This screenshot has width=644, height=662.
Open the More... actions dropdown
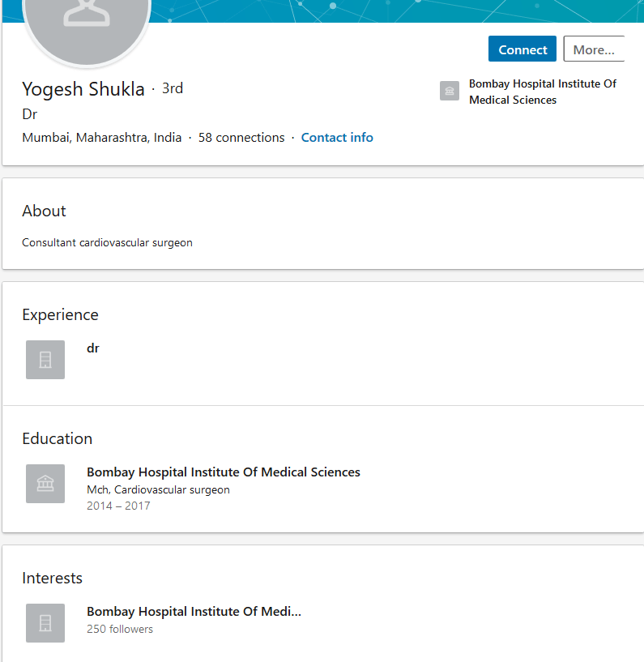(x=594, y=49)
